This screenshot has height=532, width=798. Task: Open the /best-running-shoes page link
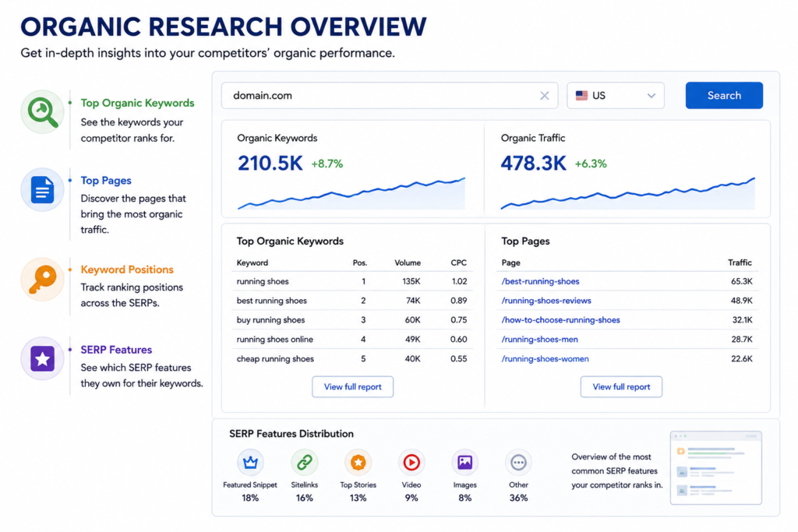(x=540, y=281)
